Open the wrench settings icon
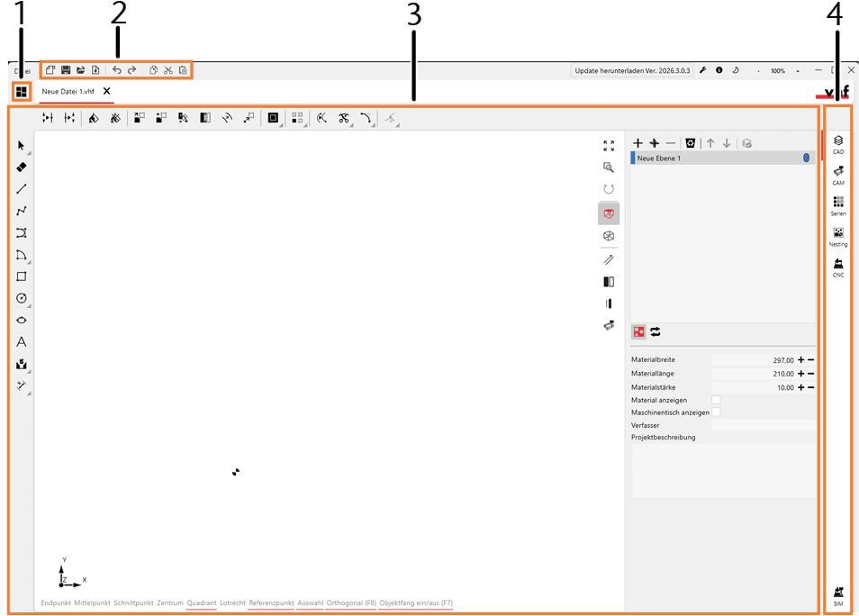This screenshot has height=616, width=859. 703,70
